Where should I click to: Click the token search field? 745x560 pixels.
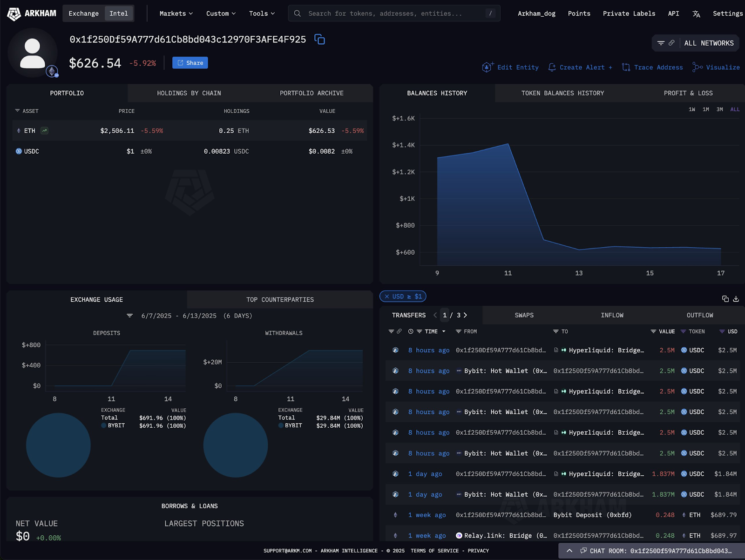[x=393, y=13]
